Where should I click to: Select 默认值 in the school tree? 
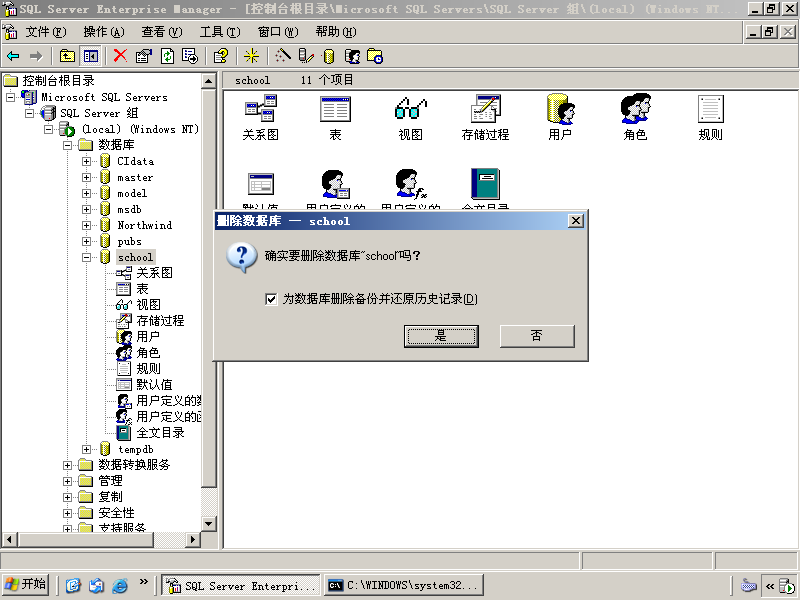click(155, 385)
